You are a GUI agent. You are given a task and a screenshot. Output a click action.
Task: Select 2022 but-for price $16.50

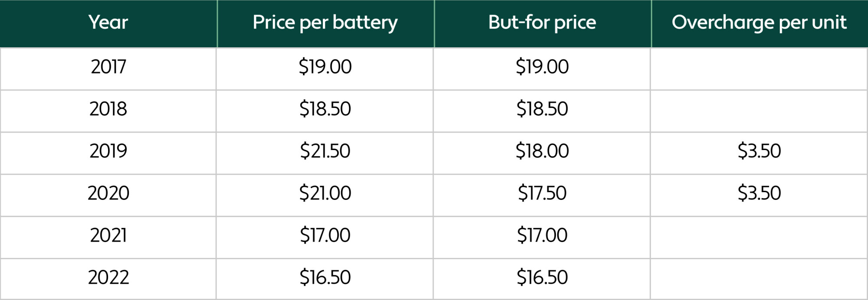pos(542,277)
